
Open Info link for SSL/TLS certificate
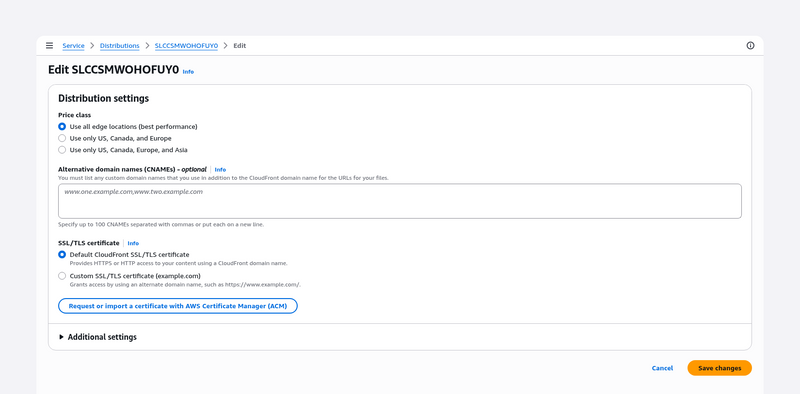[133, 243]
